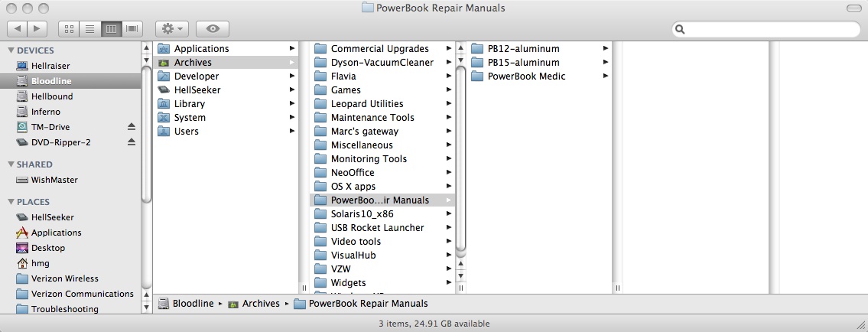This screenshot has height=332, width=868.
Task: Eject DVD-Ripper-2
Action: 132,142
